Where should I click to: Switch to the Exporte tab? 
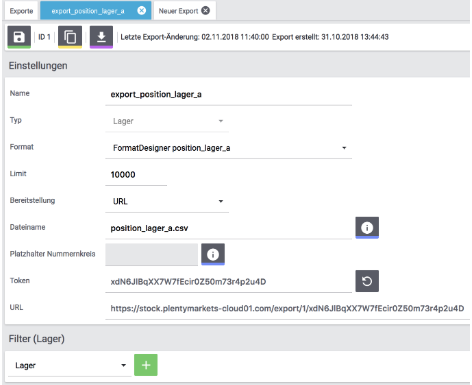[x=21, y=11]
